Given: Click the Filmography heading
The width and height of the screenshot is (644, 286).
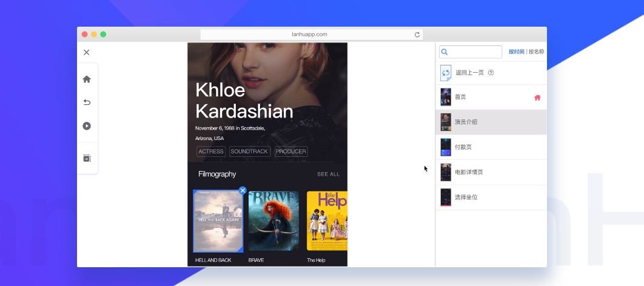Looking at the screenshot, I should point(217,174).
